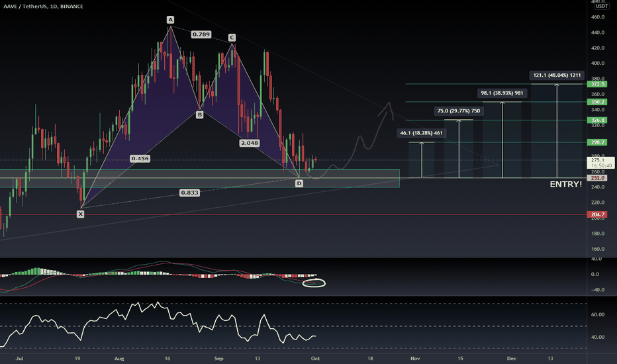Click the 440.0 price axis label
This screenshot has width=617, height=364.
(598, 32)
